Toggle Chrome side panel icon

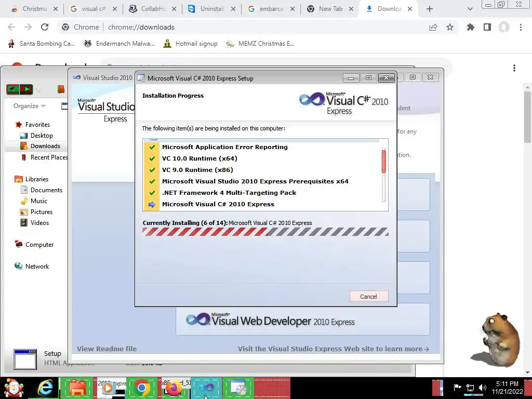coord(487,27)
